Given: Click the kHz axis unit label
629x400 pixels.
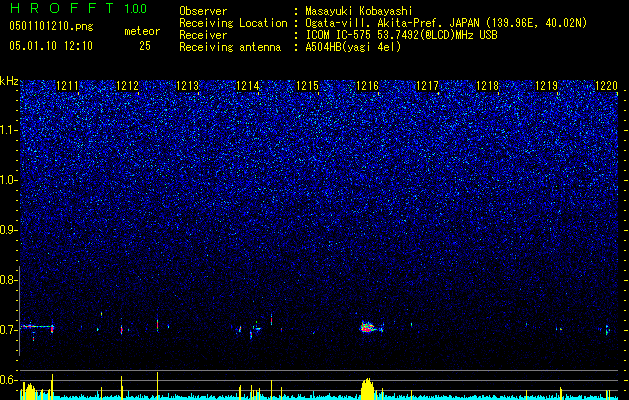Looking at the screenshot, I should point(9,81).
